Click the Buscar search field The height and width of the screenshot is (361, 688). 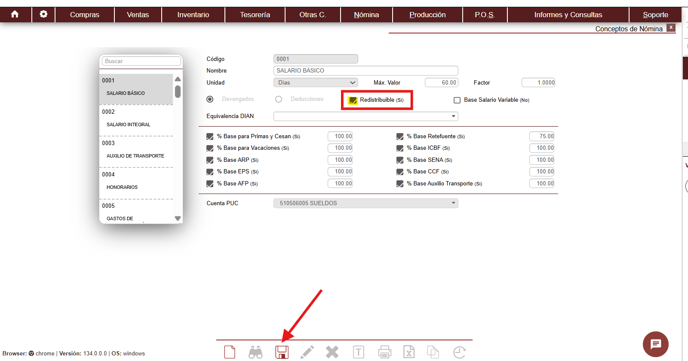pyautogui.click(x=141, y=61)
